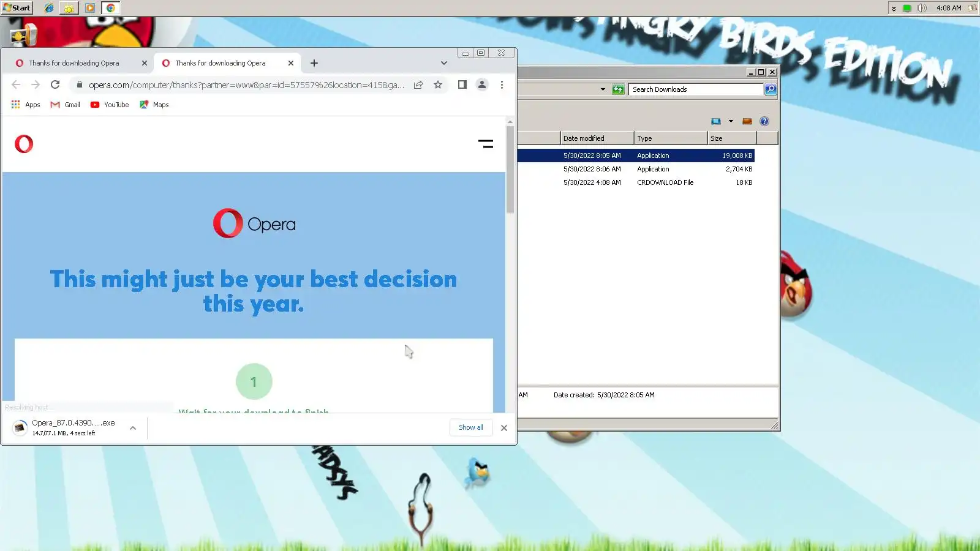
Task: Click the Start button on the taskbar
Action: [x=17, y=8]
